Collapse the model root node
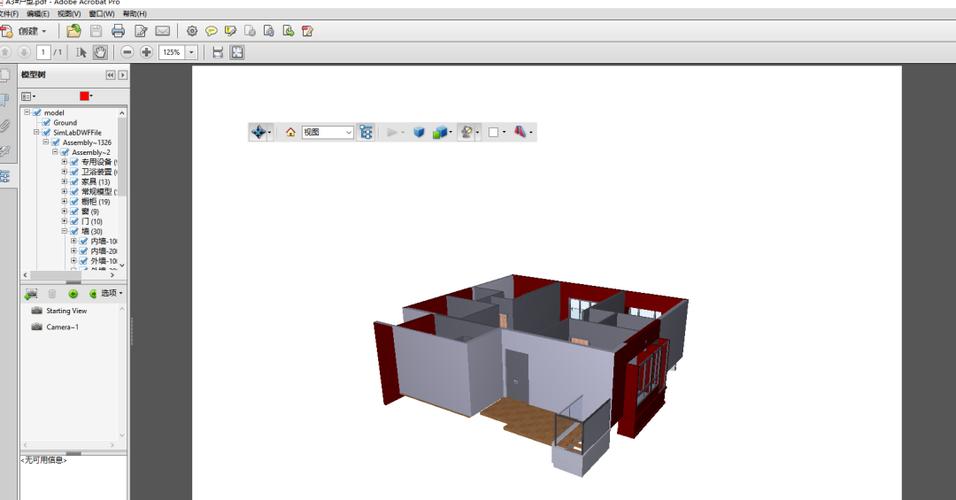The height and width of the screenshot is (500, 956). [x=27, y=113]
